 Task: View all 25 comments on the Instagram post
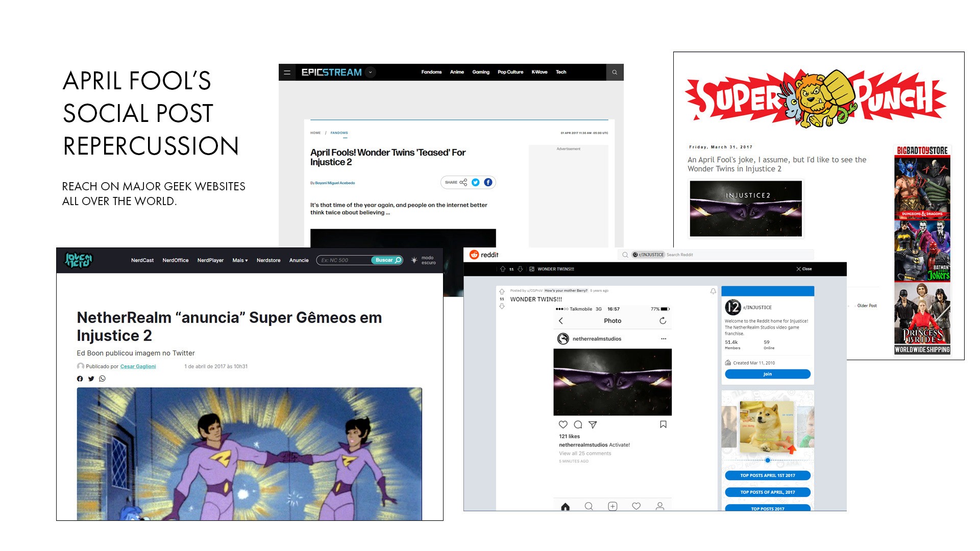tap(584, 453)
